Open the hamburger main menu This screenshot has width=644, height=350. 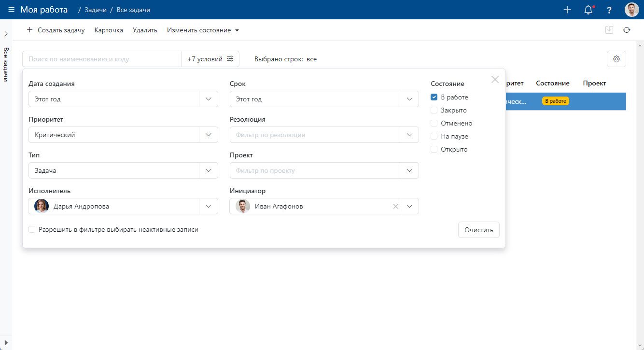click(11, 10)
